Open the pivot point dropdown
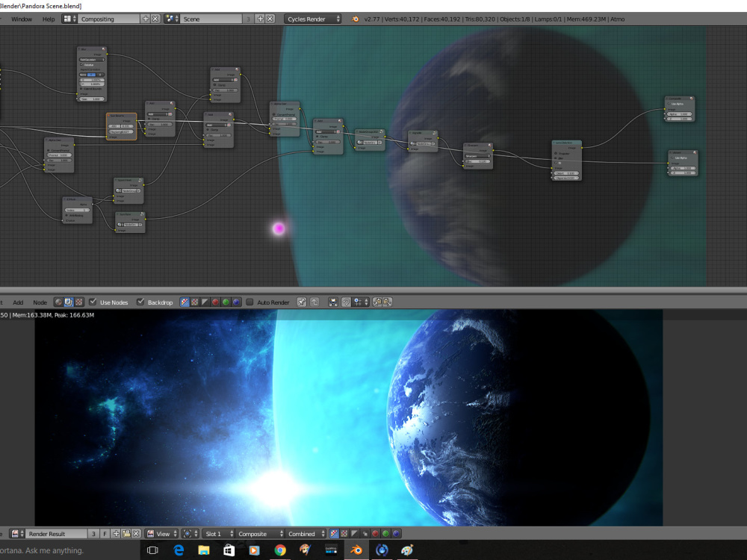The width and height of the screenshot is (747, 560). pyautogui.click(x=190, y=534)
